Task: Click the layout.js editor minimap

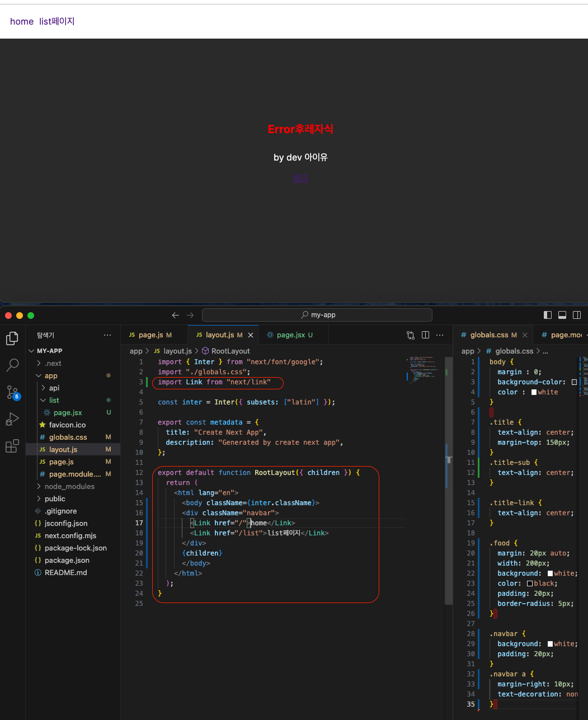Action: (x=422, y=370)
